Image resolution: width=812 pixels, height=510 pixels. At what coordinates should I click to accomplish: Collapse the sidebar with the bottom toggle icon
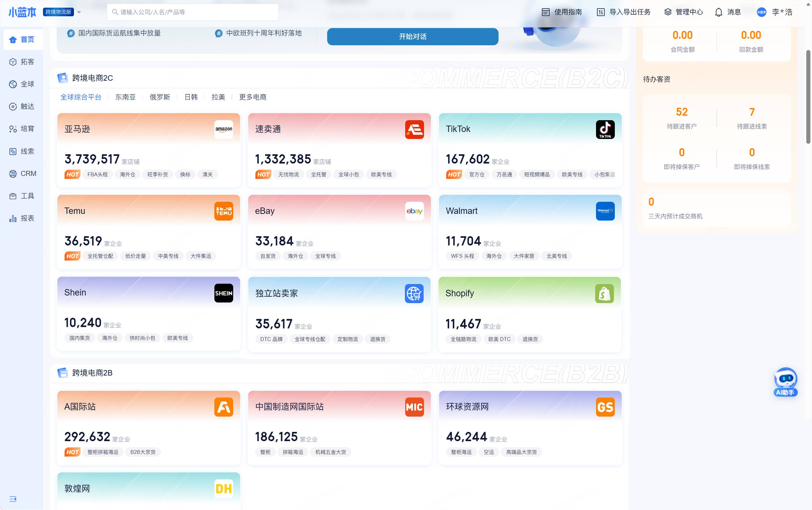13,499
